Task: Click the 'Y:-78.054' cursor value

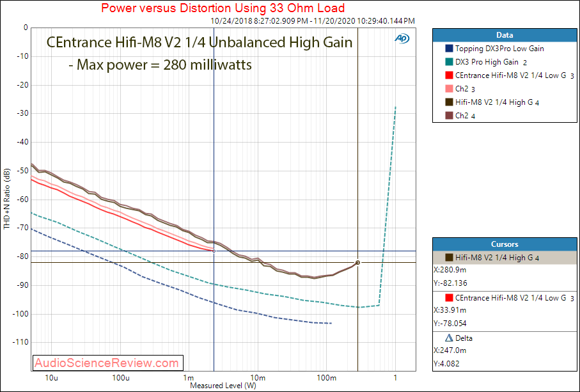Action: 451,323
